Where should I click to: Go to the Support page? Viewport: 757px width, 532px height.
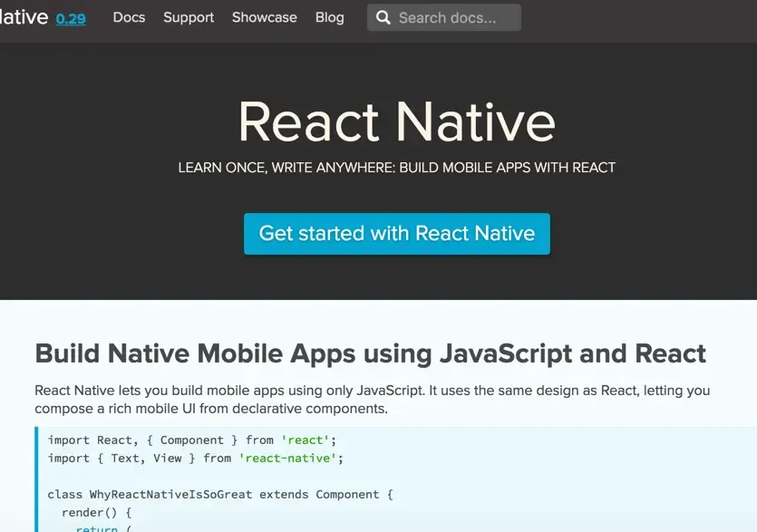[189, 17]
